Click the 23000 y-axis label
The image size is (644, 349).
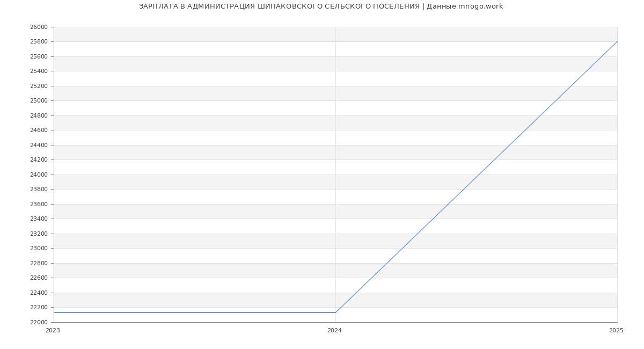click(x=39, y=249)
